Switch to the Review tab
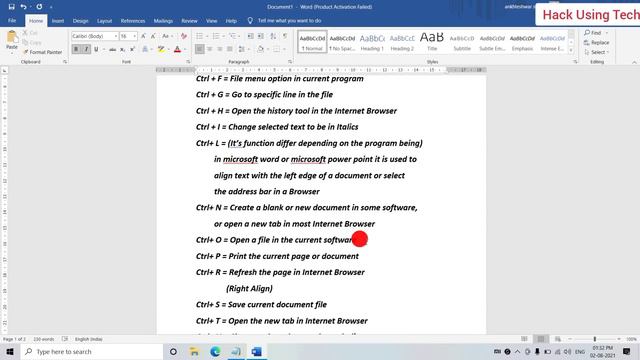Image resolution: width=640 pixels, height=360 pixels. (x=189, y=21)
